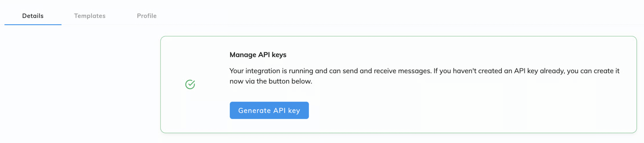Click the Manage API keys heading
This screenshot has width=644, height=143.
coord(258,55)
